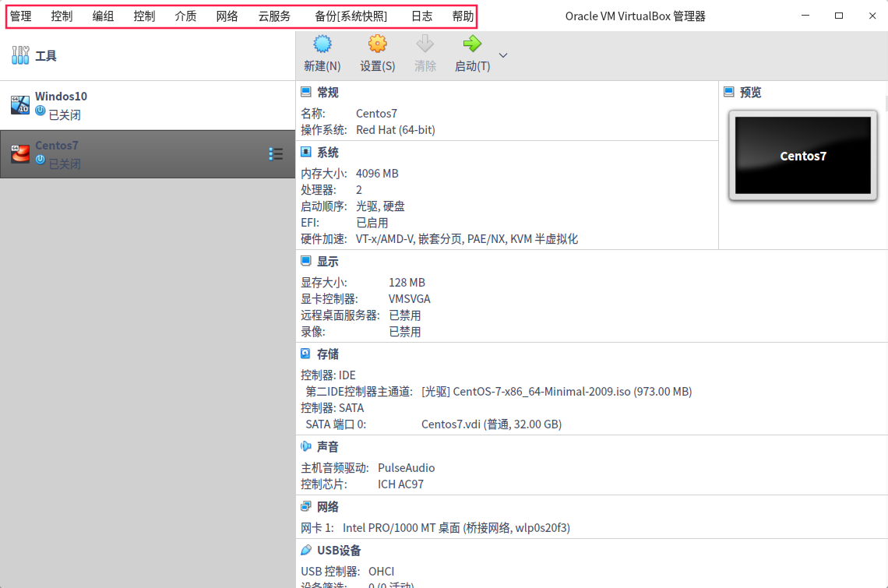Open the 备份[系统快照] menu

351,16
